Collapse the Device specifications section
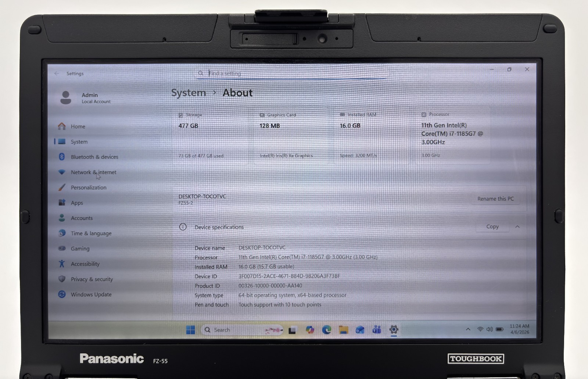The image size is (588, 379). 517,227
